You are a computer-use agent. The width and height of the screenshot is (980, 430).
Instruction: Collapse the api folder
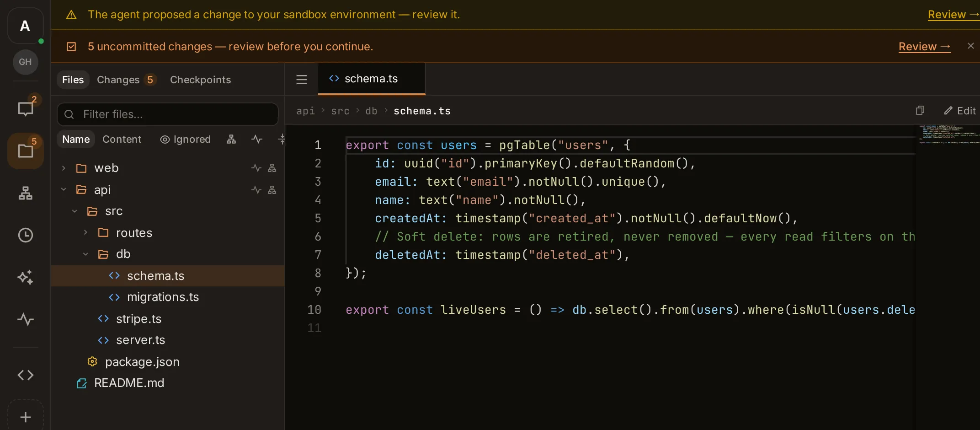pos(64,190)
